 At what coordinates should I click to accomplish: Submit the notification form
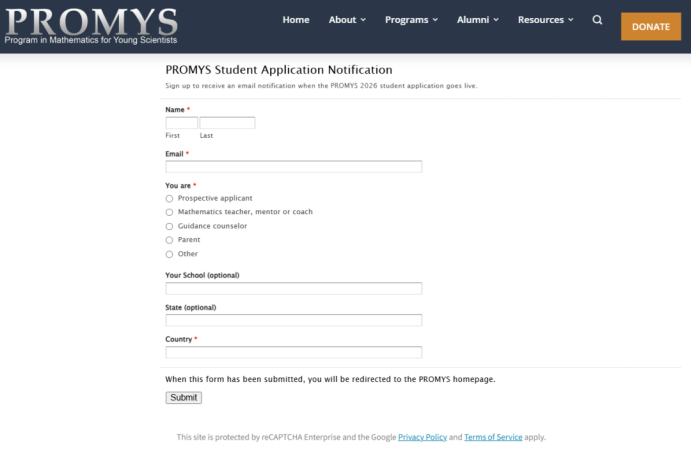coord(183,397)
